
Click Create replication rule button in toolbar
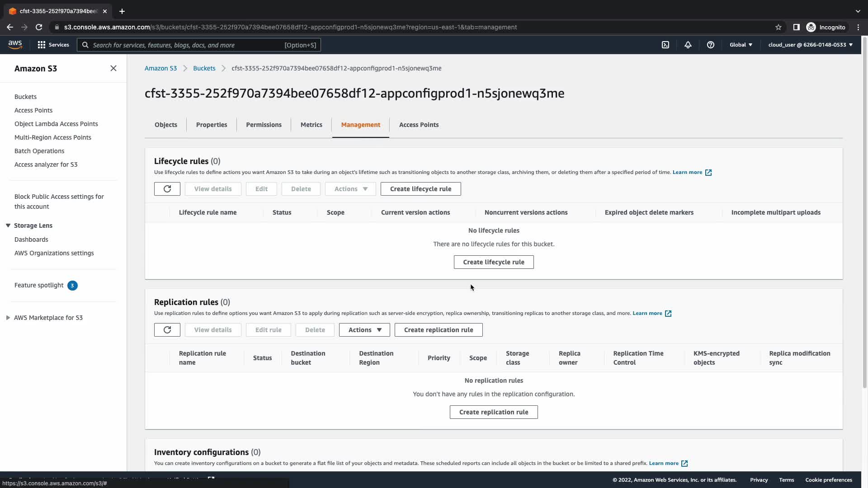(438, 330)
